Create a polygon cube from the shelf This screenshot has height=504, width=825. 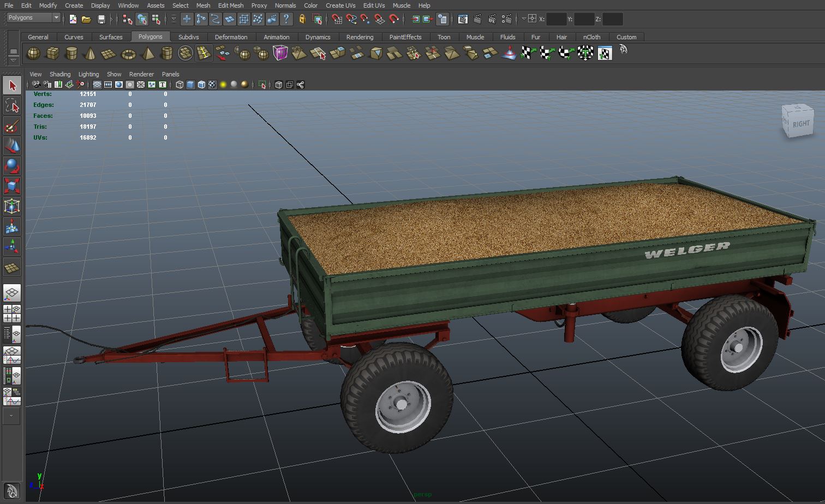(x=52, y=53)
